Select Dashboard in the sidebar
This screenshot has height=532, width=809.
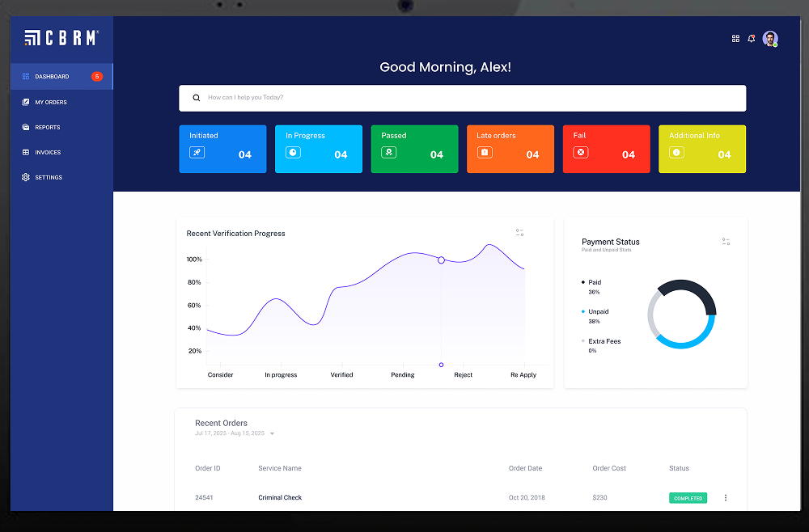52,77
